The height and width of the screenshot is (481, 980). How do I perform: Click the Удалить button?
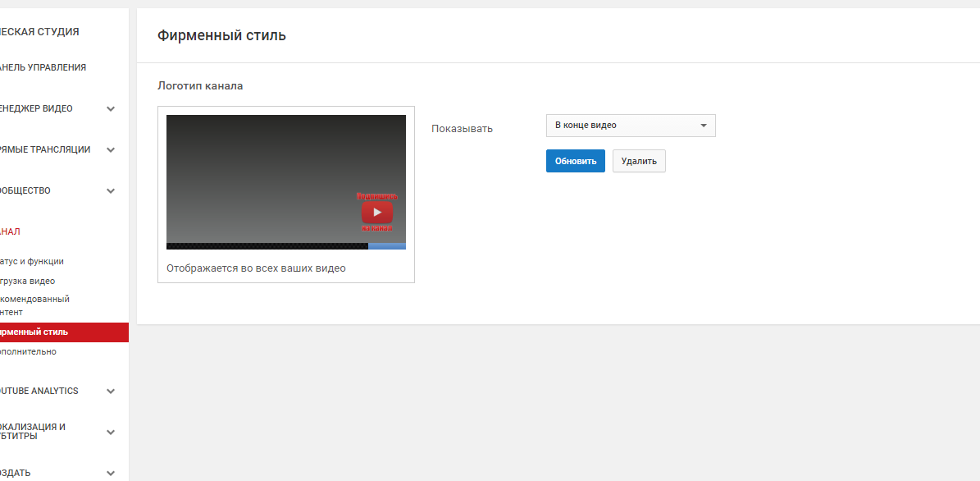tap(639, 161)
